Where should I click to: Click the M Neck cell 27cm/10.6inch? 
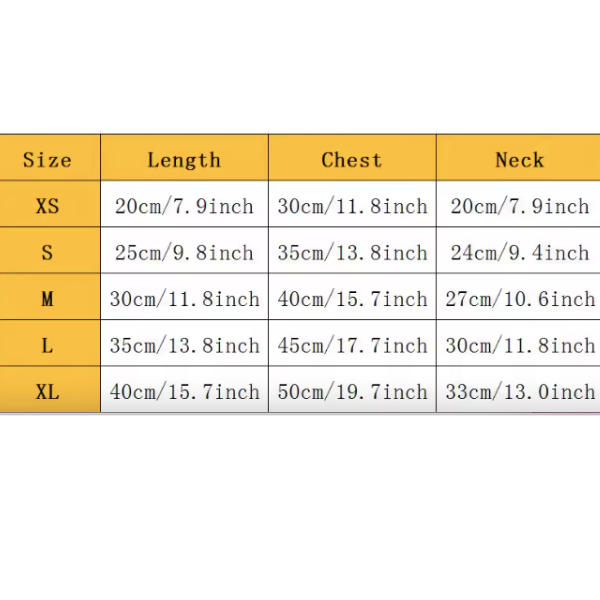(x=519, y=299)
